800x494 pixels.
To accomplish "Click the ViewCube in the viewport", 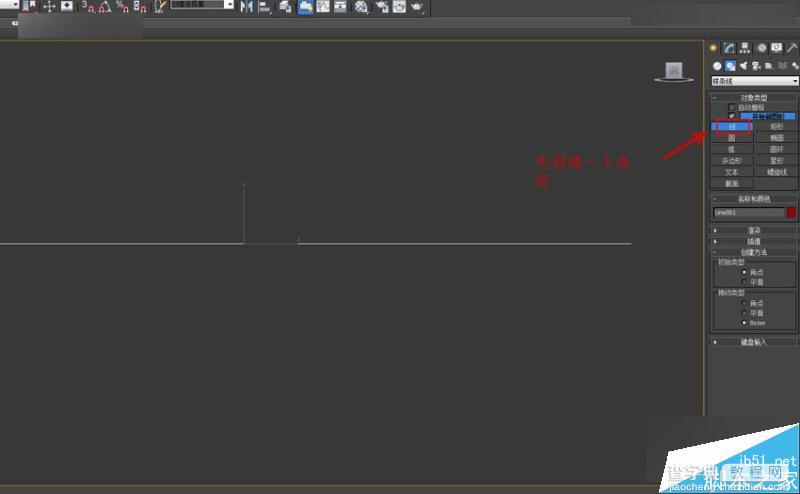I will [x=674, y=71].
